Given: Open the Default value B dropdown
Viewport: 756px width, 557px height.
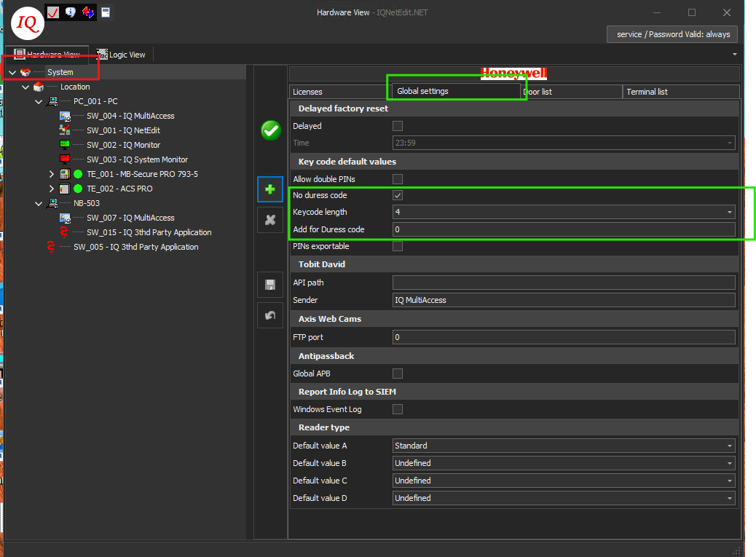Looking at the screenshot, I should (x=730, y=463).
